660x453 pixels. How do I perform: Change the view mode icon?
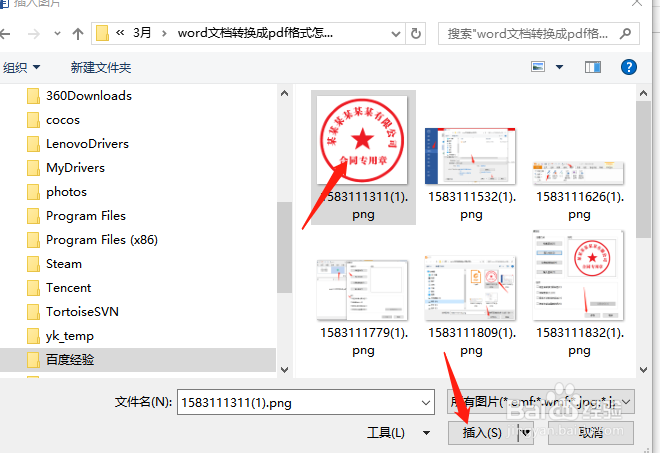(538, 67)
